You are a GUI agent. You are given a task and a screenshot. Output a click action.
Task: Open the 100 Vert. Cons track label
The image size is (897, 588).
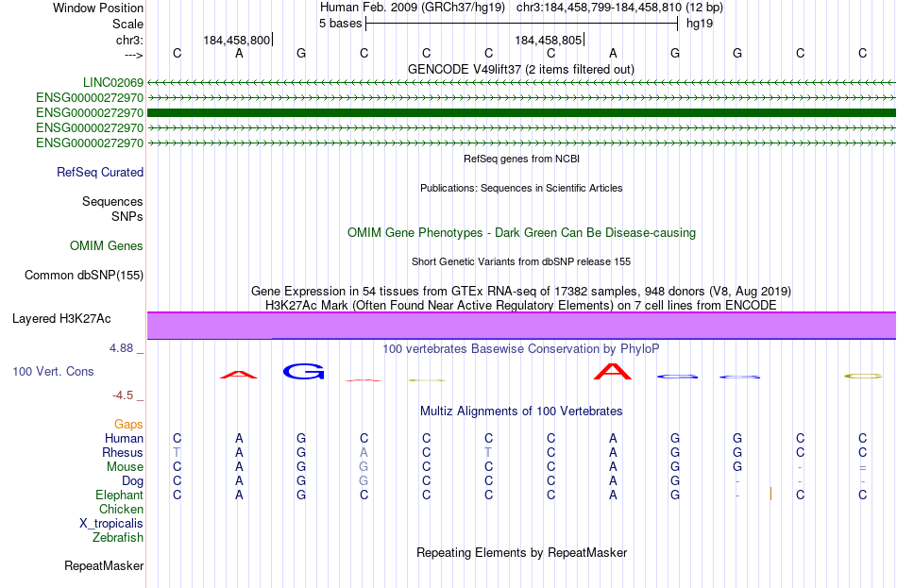(53, 372)
